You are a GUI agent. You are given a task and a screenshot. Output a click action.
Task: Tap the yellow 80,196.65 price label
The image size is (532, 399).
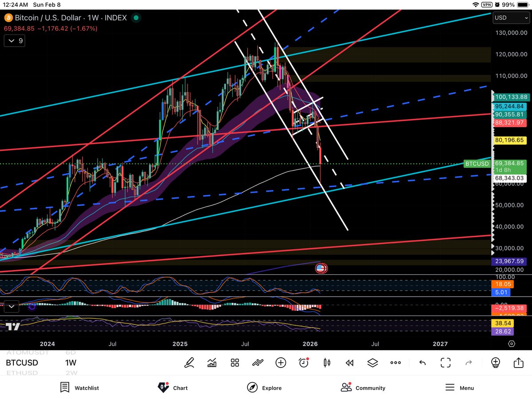pos(509,140)
